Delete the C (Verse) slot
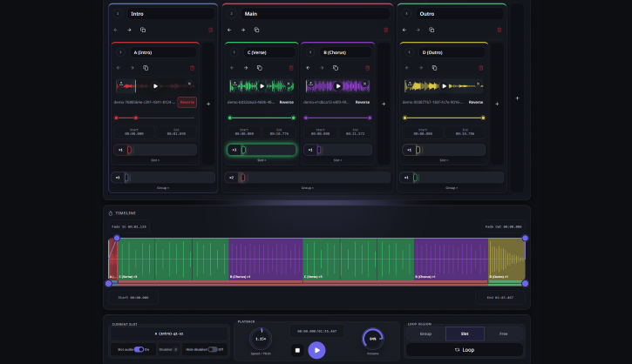Screen dimensions: 632x364 291,68
